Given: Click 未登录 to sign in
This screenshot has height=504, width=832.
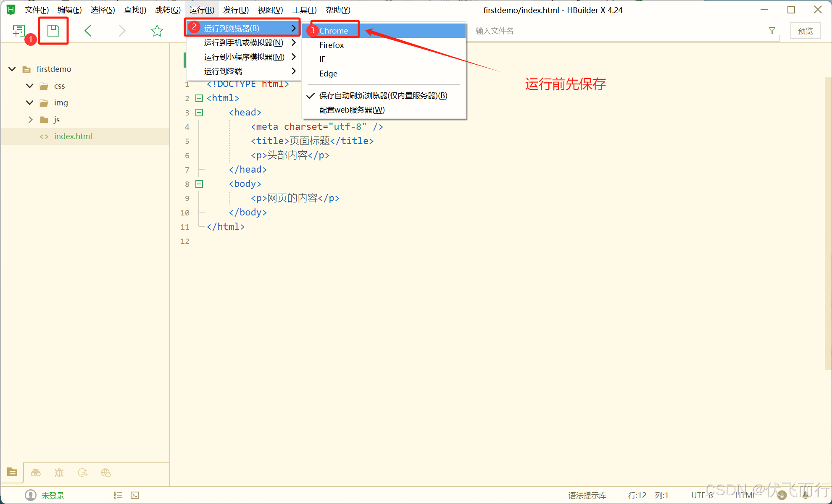Looking at the screenshot, I should (x=53, y=495).
